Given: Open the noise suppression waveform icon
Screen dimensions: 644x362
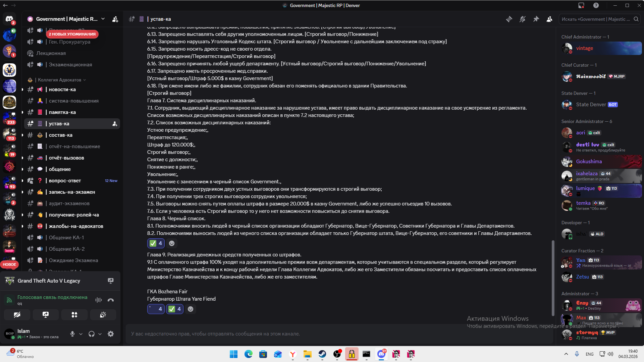Looking at the screenshot, I should 98,300.
